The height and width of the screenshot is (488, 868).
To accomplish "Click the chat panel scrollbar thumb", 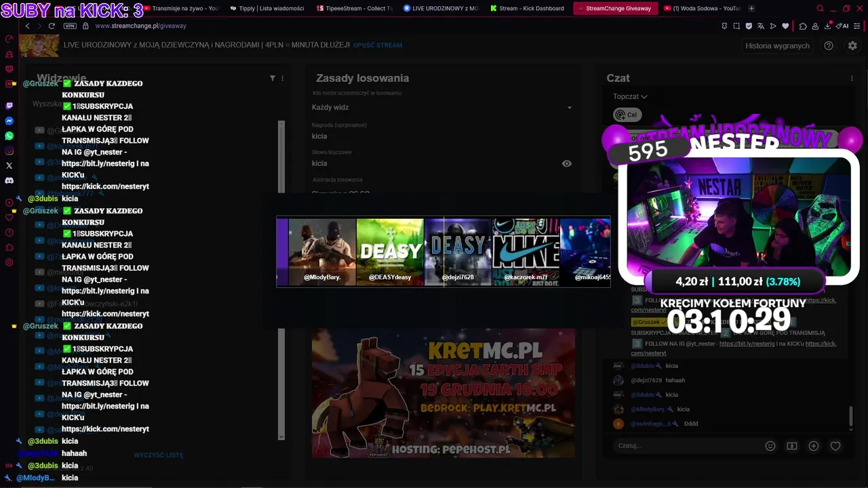I will click(x=850, y=416).
